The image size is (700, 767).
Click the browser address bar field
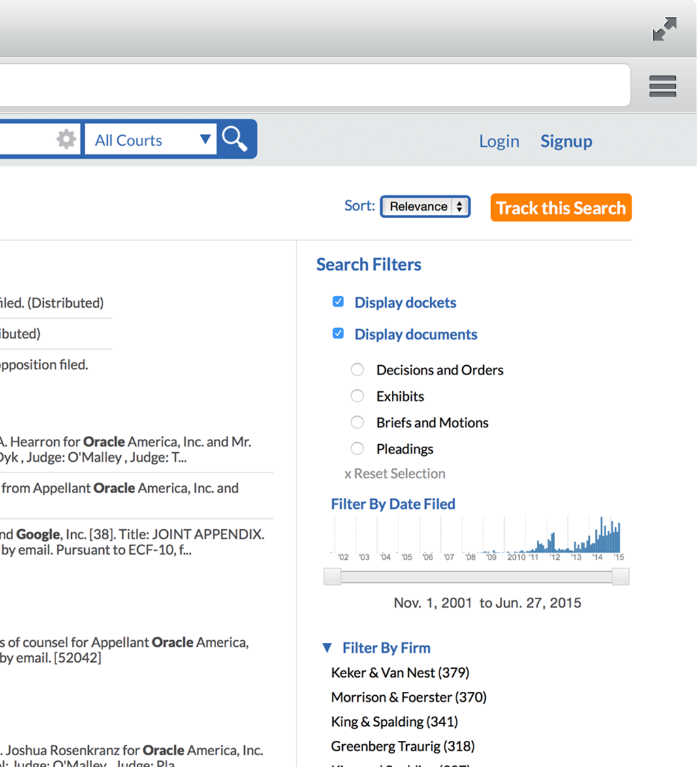pyautogui.click(x=313, y=85)
